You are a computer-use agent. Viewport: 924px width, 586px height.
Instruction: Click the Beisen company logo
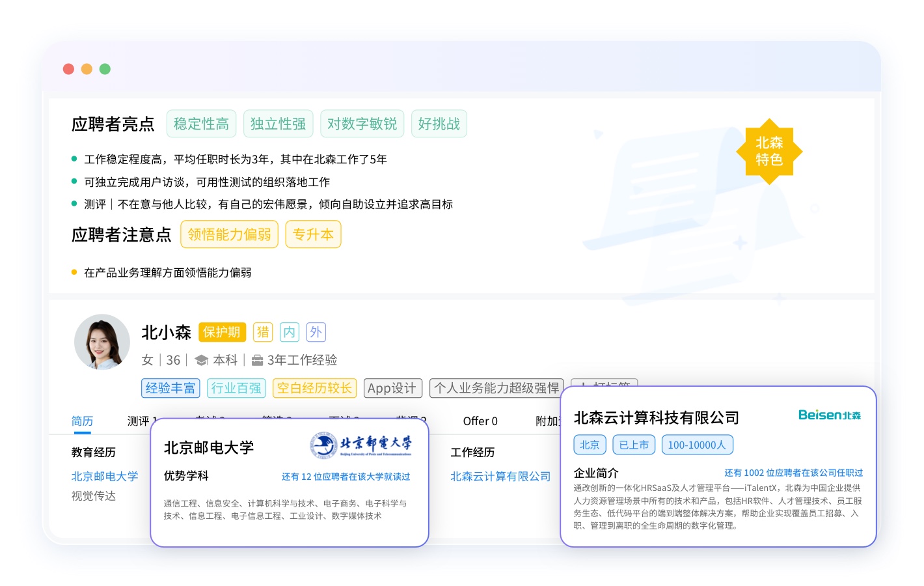(829, 415)
